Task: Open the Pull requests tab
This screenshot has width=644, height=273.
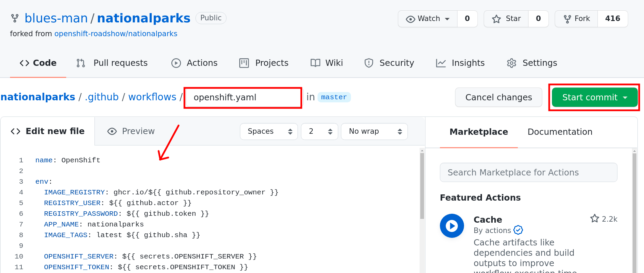Action: 112,63
